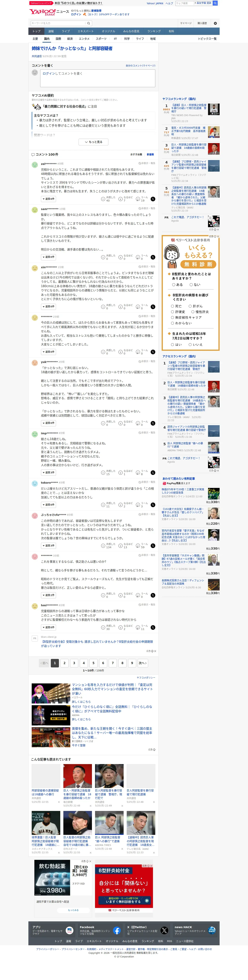
Task: Select ある radio option in ad
Action: (x=177, y=285)
